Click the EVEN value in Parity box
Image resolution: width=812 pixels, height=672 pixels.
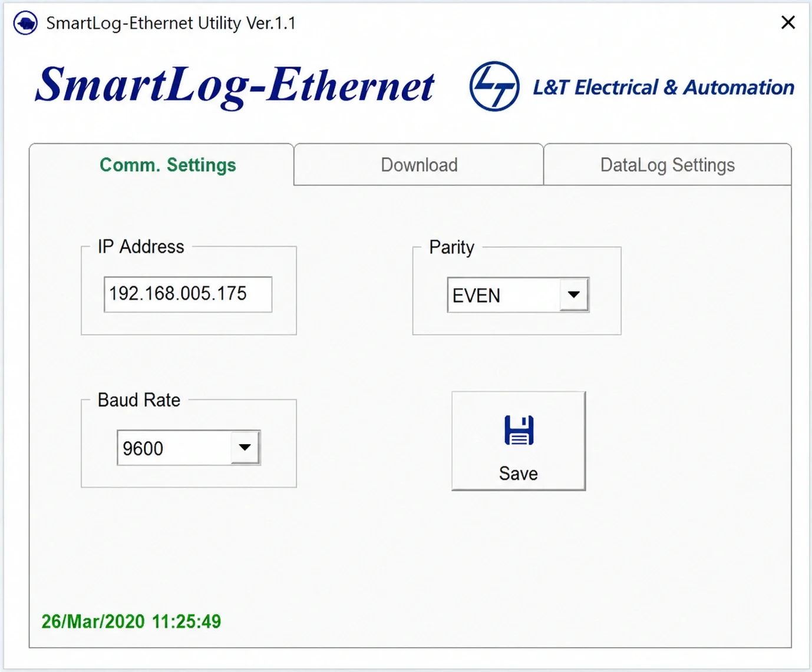coord(476,295)
